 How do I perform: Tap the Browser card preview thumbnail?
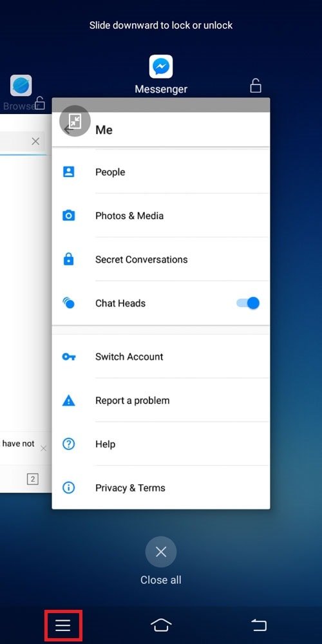[26, 303]
